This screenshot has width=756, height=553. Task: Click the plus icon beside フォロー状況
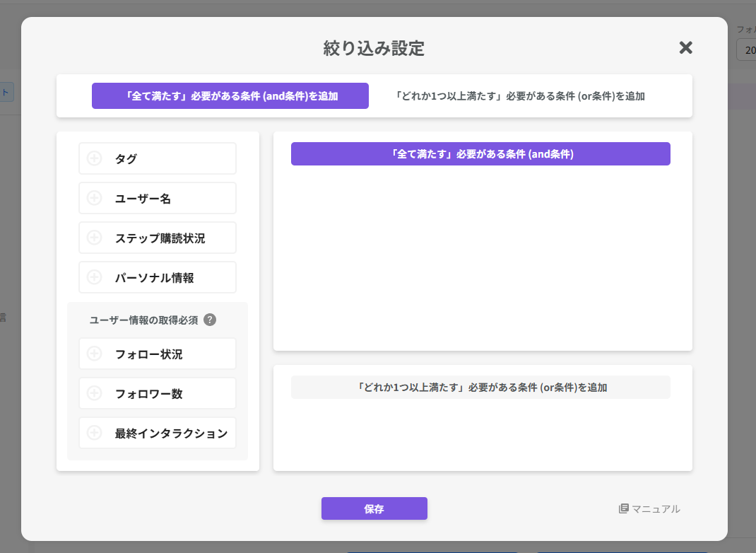94,354
